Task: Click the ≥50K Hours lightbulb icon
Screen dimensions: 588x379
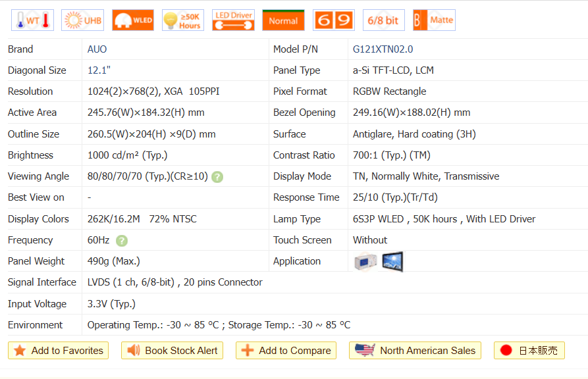Action: (182, 20)
